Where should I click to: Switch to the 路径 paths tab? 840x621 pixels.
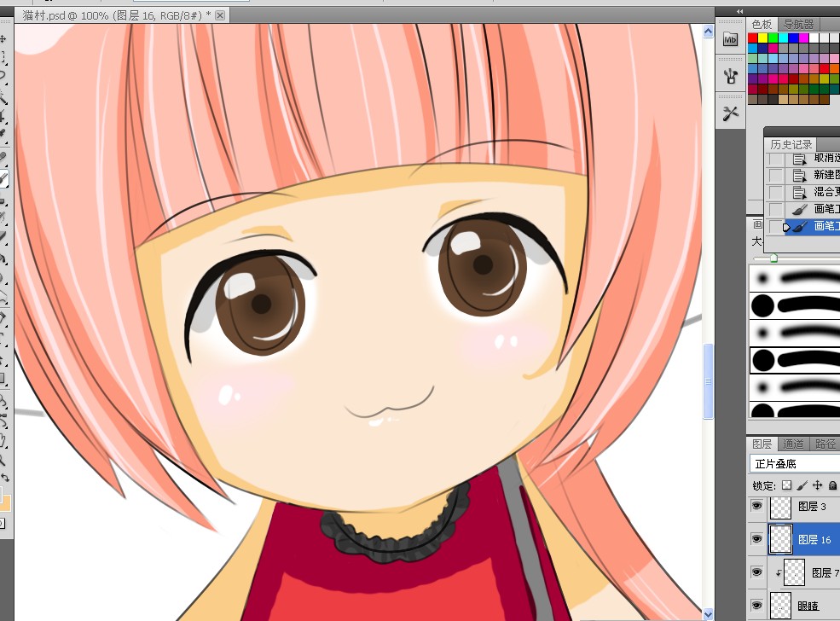[x=825, y=444]
